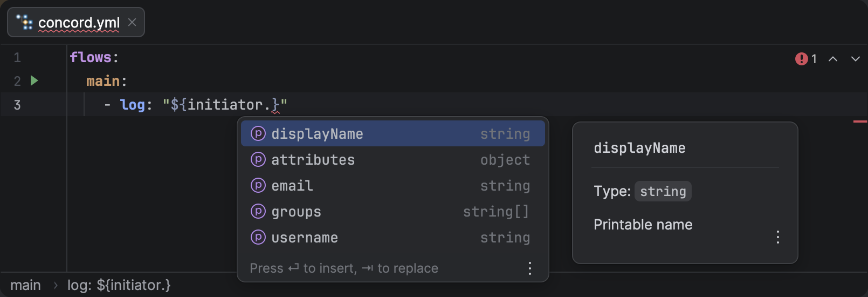Click the red error stripe marker
Viewport: 868px width, 297px height.
pos(860,122)
